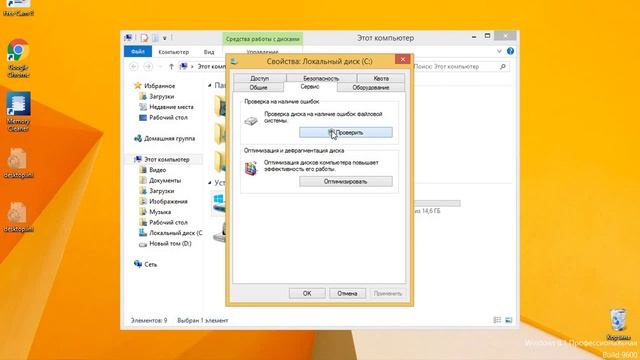Open quick access toolbar dropdown arrow

(164, 38)
